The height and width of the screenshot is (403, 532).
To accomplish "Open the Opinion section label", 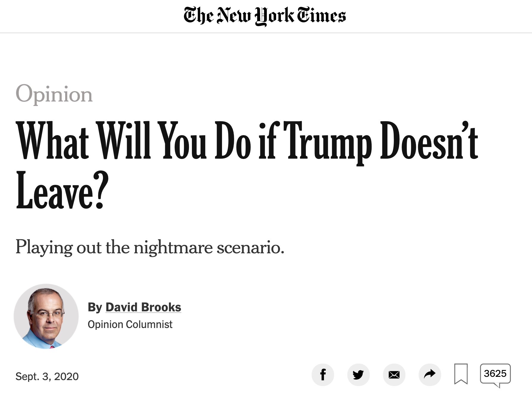I will point(54,94).
